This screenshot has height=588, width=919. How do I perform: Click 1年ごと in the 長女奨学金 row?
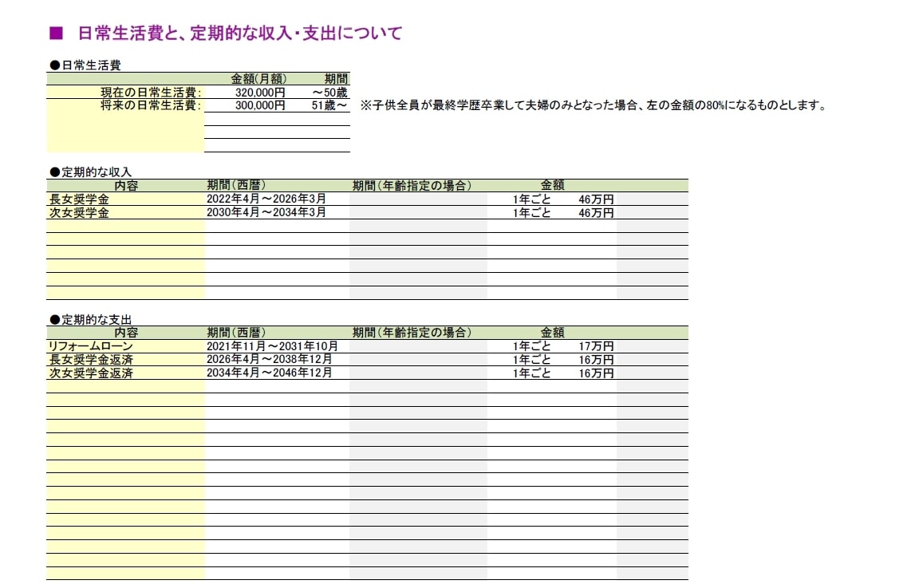(531, 199)
